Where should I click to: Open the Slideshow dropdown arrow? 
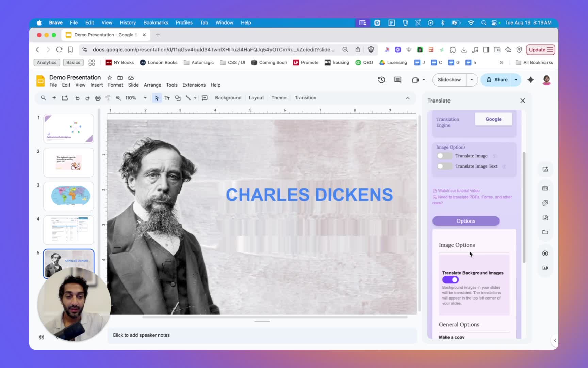472,80
